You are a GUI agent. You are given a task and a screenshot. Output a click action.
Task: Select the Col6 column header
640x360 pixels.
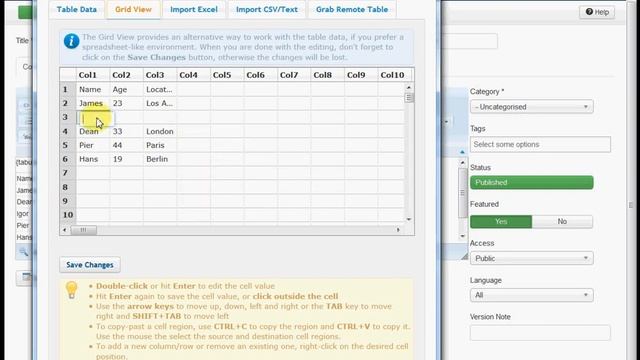tap(260, 75)
